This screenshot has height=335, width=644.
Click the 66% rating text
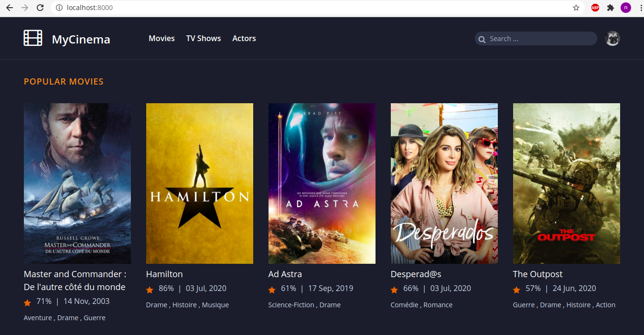(x=411, y=289)
